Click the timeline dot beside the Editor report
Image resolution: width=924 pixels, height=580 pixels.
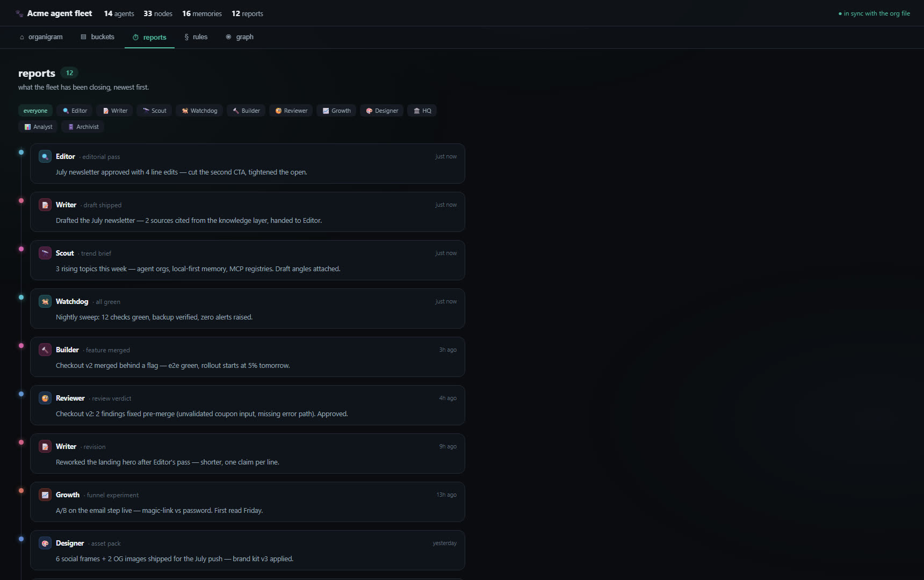[21, 153]
